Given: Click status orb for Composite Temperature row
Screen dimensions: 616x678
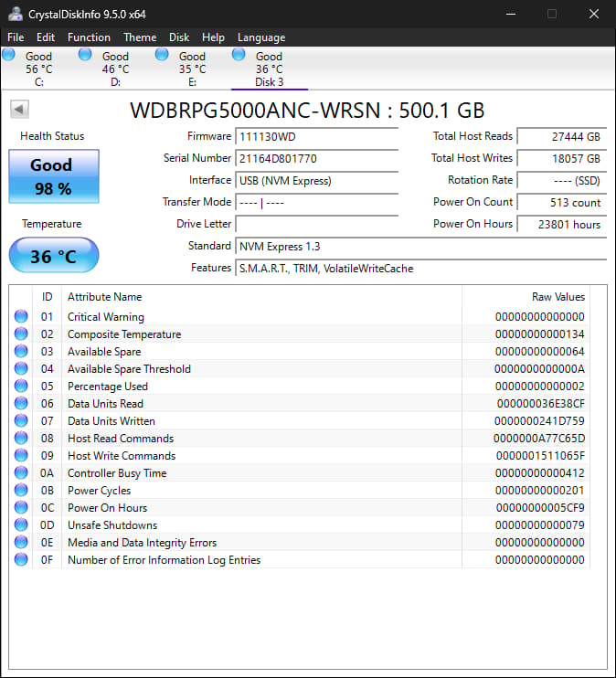Looking at the screenshot, I should pyautogui.click(x=21, y=334).
